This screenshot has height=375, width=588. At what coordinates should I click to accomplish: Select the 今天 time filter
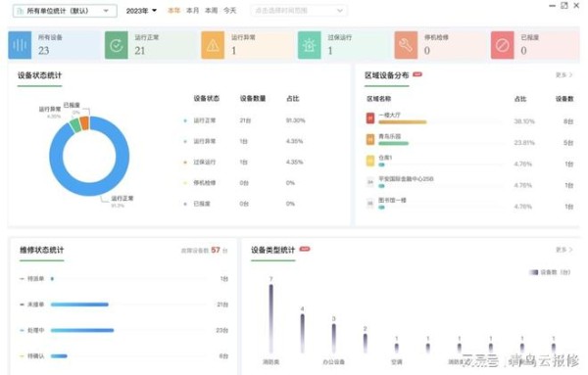pyautogui.click(x=230, y=11)
